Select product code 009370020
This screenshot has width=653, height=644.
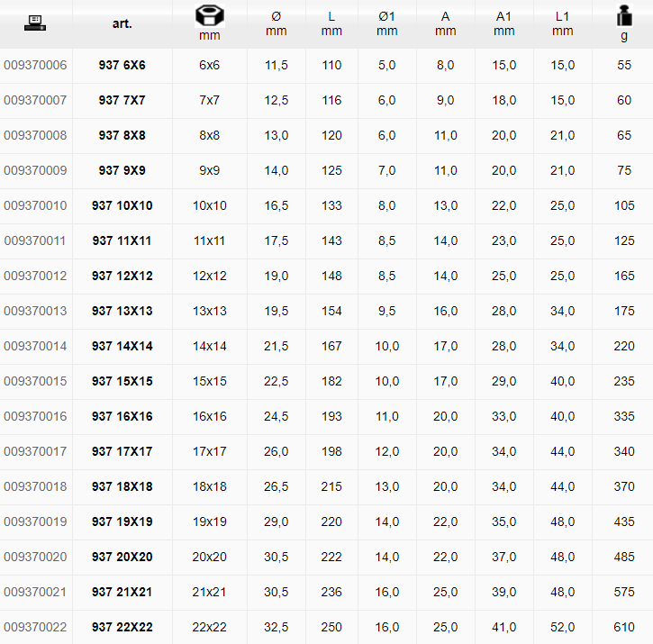click(x=35, y=557)
